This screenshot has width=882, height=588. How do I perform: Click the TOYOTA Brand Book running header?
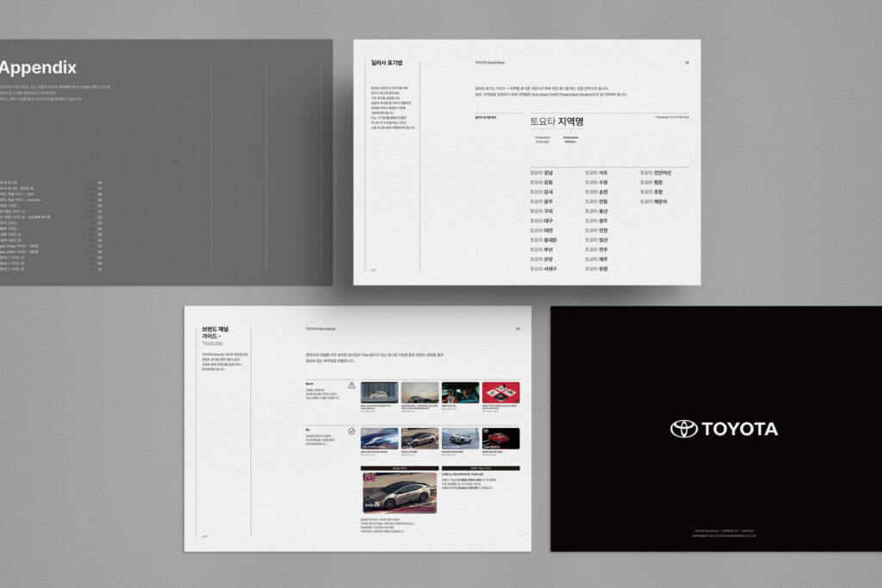(491, 61)
